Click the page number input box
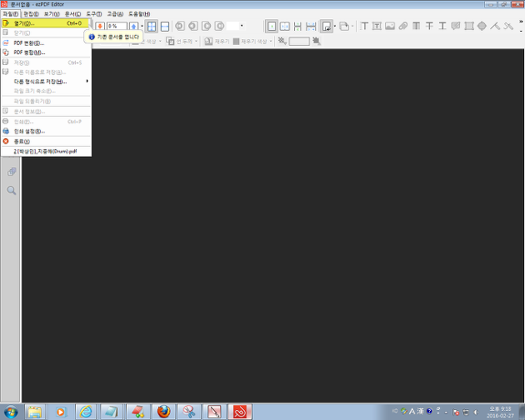 [x=232, y=26]
